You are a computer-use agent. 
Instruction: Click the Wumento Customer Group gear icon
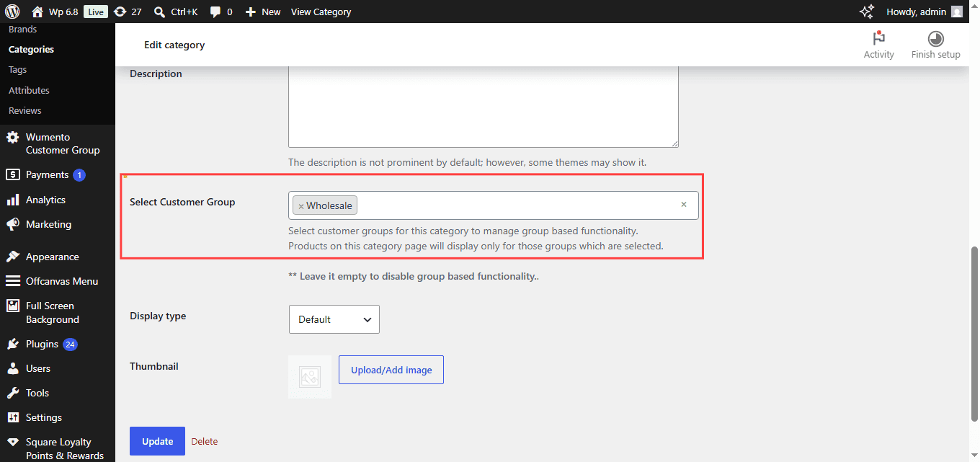12,137
